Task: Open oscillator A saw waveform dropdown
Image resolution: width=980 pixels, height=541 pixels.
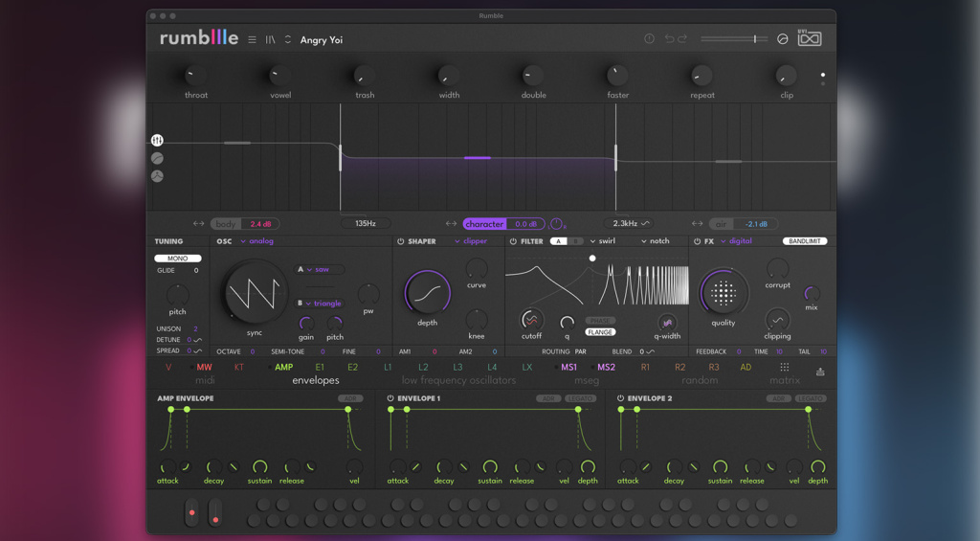Action: pyautogui.click(x=319, y=270)
